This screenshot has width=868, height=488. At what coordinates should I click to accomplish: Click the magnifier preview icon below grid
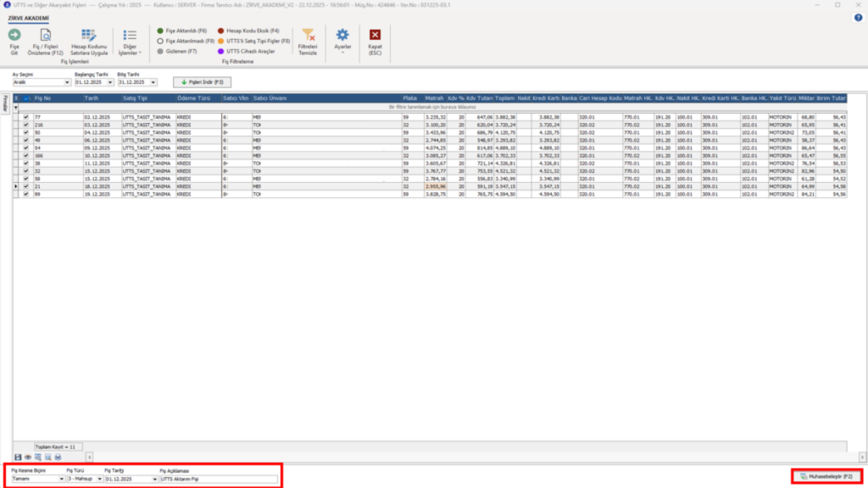pyautogui.click(x=47, y=457)
